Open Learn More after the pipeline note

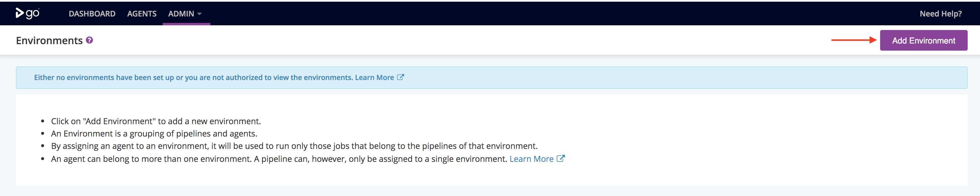click(531, 159)
